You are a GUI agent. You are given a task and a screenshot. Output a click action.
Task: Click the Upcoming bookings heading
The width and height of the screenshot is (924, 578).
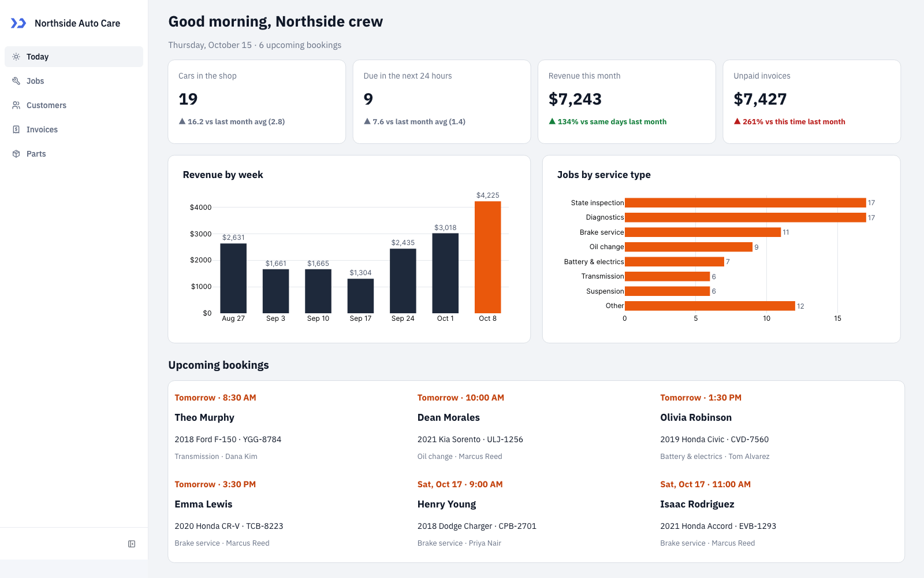click(218, 365)
